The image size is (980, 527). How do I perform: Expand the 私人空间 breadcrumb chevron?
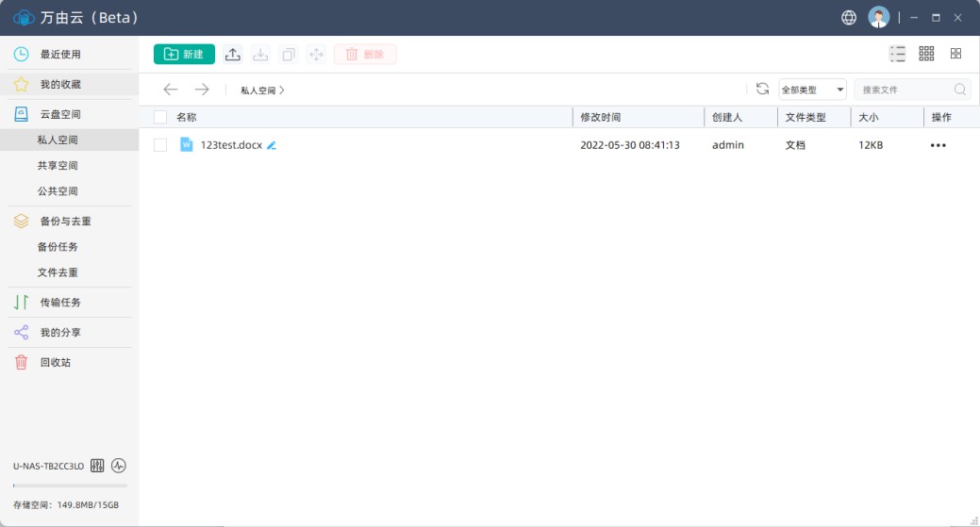coord(282,91)
